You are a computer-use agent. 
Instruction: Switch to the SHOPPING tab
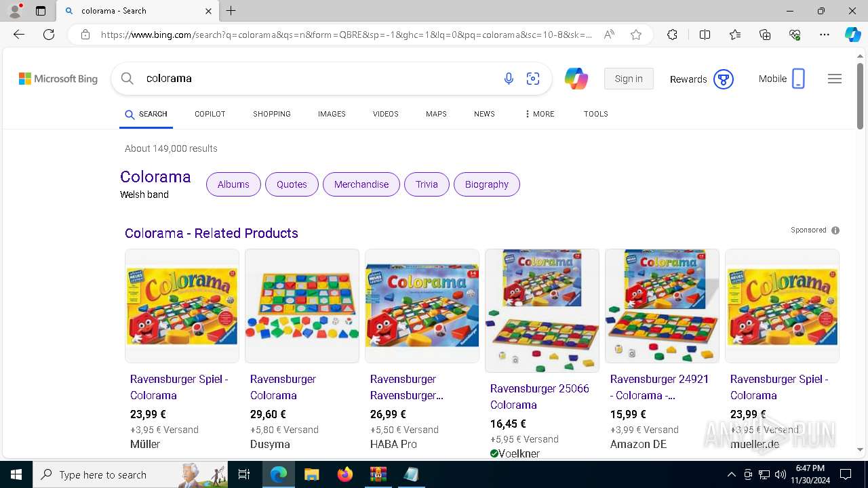point(272,114)
